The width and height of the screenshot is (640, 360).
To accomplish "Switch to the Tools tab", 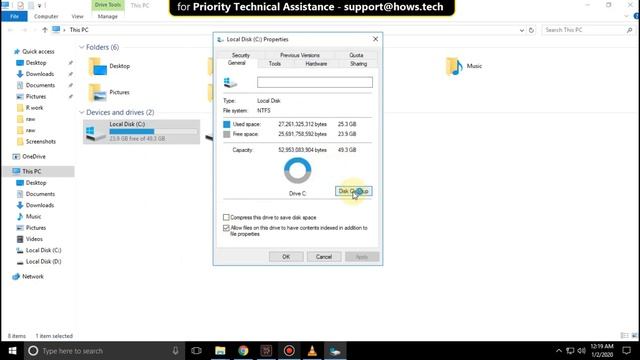I will coord(275,64).
